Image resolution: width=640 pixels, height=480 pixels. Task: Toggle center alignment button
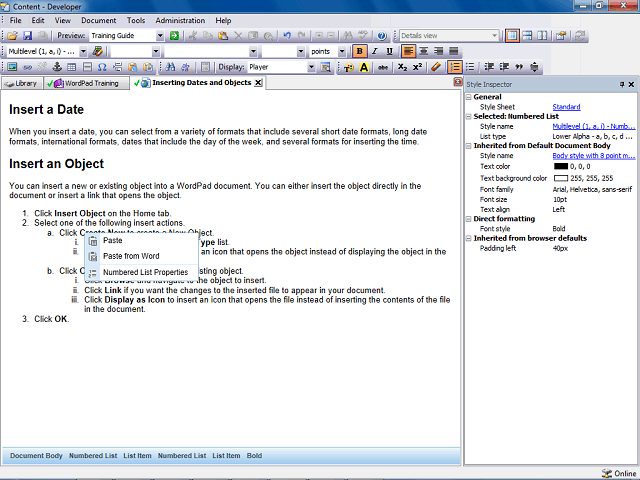click(423, 51)
